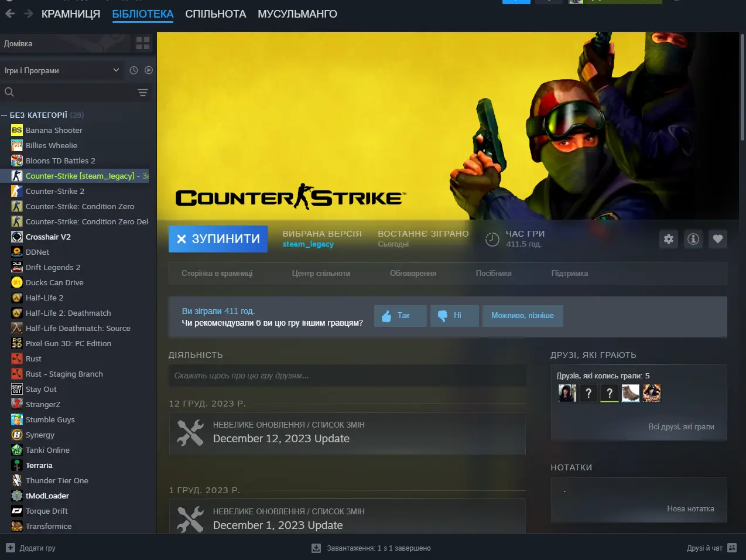Show only ready-to-play games (play icon)

click(x=149, y=70)
